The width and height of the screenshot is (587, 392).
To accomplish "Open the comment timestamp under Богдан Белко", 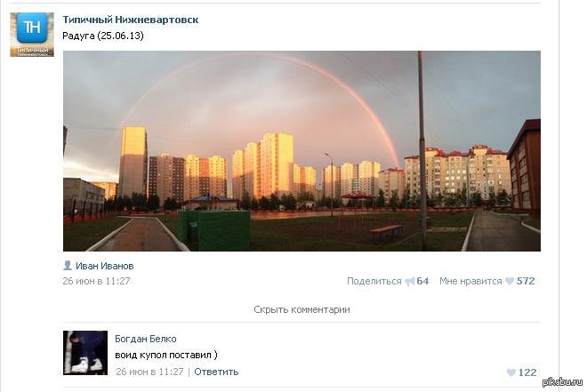I will pyautogui.click(x=149, y=372).
